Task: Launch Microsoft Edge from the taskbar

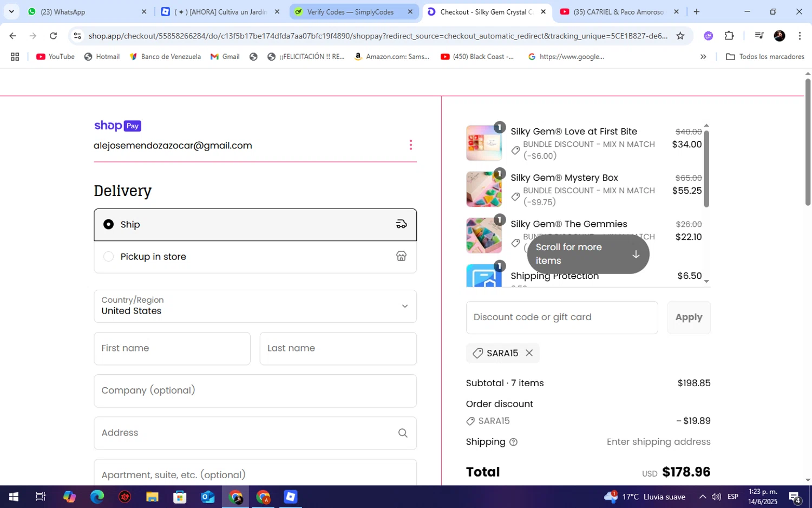Action: pos(97,497)
